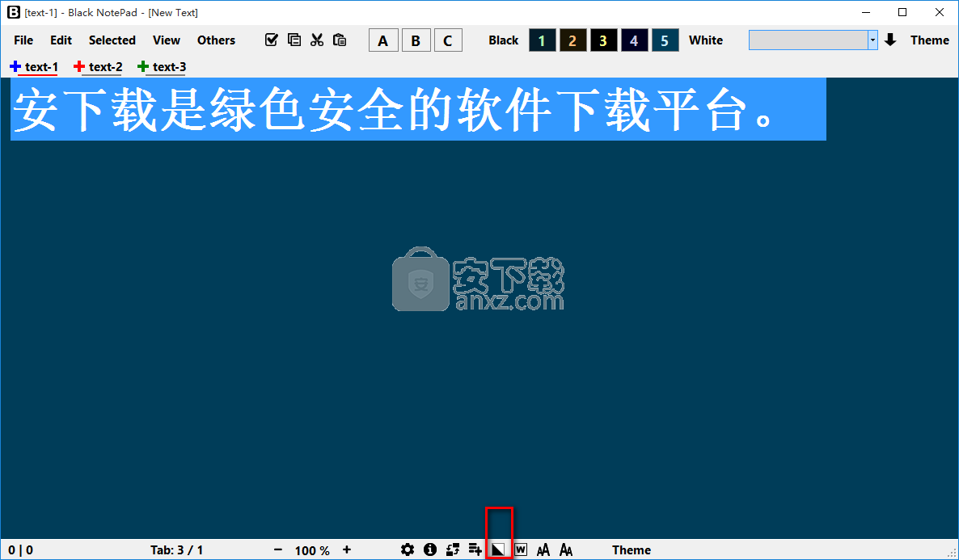Select dark color theme 3
This screenshot has width=959, height=560.
pyautogui.click(x=603, y=40)
